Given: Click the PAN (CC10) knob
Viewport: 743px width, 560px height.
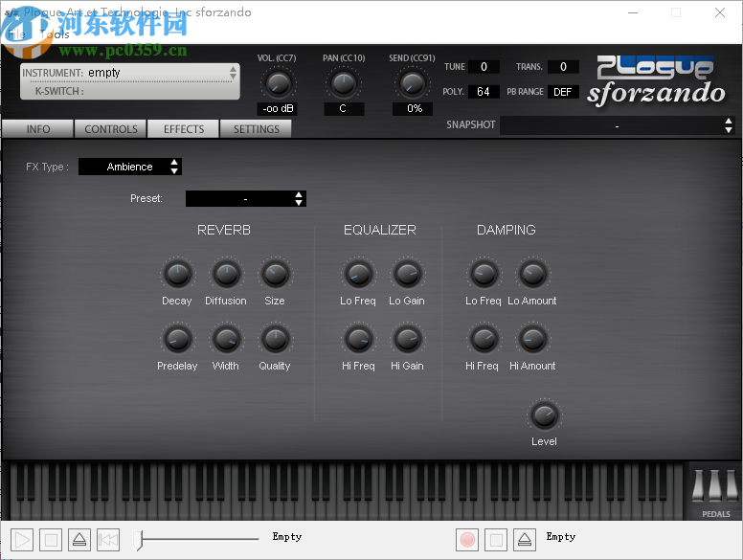Looking at the screenshot, I should (343, 84).
